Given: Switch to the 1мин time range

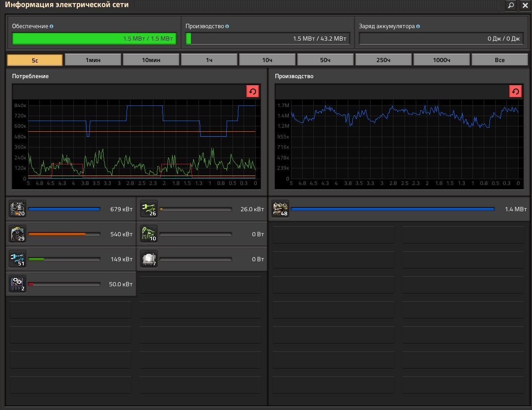Looking at the screenshot, I should click(93, 60).
